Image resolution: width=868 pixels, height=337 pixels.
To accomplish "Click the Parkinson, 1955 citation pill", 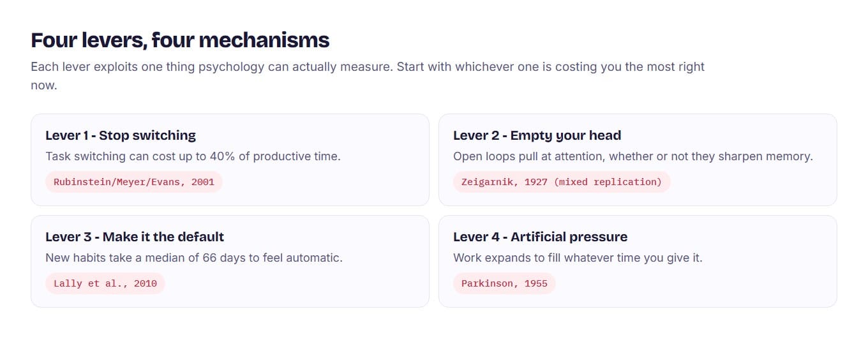I will 504,283.
